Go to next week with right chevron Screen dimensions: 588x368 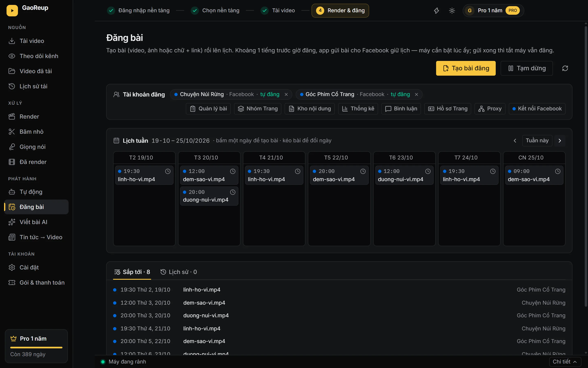[560, 141]
